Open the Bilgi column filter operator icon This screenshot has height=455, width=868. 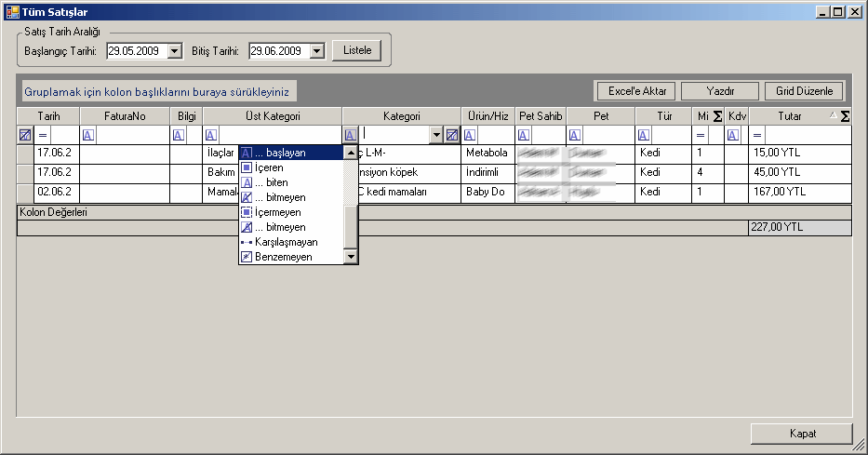(x=179, y=135)
